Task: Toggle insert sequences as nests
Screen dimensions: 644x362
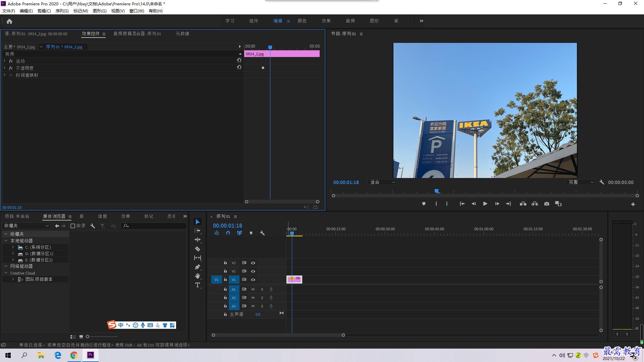Action: pyautogui.click(x=217, y=233)
